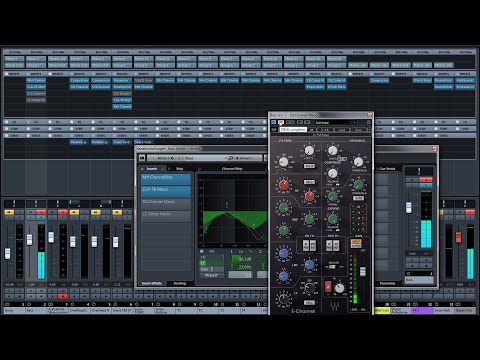This screenshot has width=480, height=360.
Task: Click the upper blue LMF gain knob
Action: click(283, 253)
